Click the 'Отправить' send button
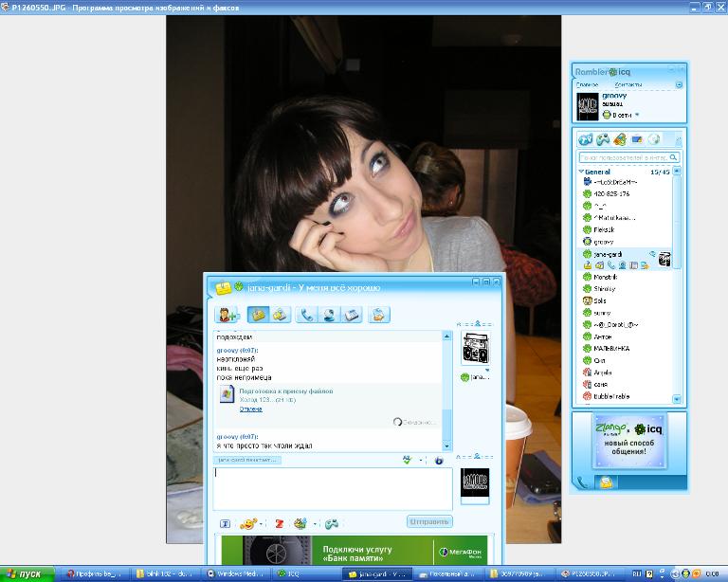This screenshot has height=582, width=728. (429, 521)
